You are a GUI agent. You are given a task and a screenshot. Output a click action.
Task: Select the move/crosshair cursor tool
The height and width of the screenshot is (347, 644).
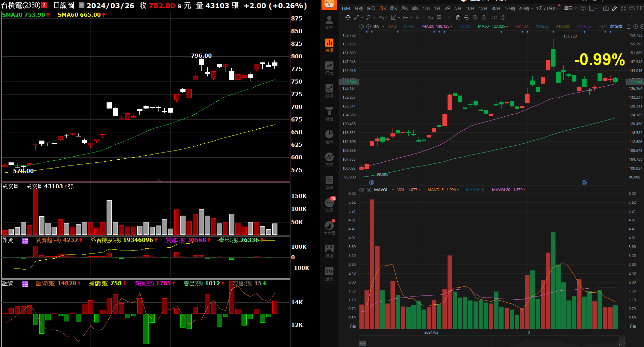pyautogui.click(x=348, y=17)
